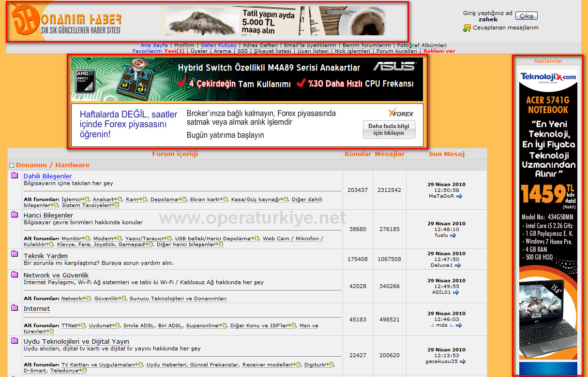
Task: Open the Sistem Tavsiyeleri sub-forum
Action: 86,205
